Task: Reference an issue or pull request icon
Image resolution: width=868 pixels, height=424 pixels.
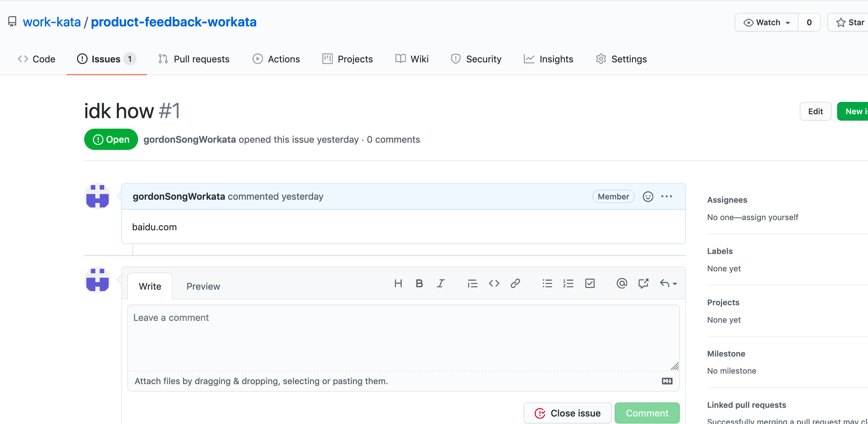Action: (x=643, y=283)
